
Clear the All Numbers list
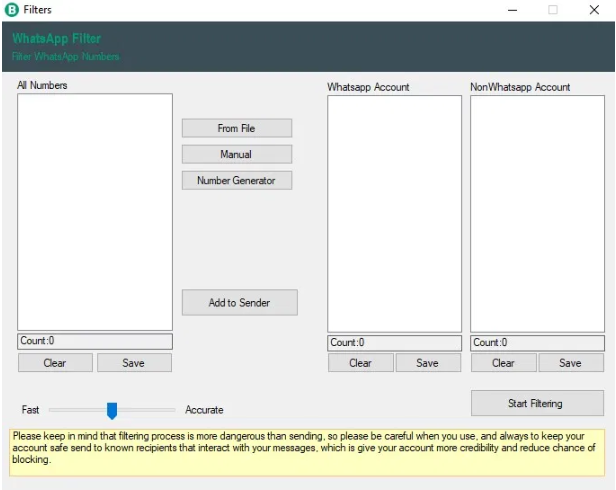tap(55, 363)
